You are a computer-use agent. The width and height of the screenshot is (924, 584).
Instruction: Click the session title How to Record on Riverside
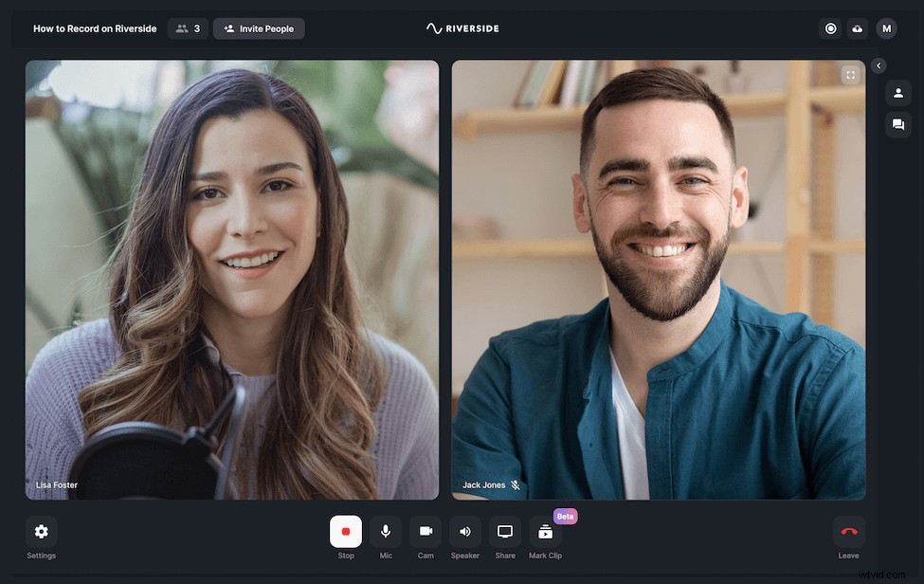[94, 28]
